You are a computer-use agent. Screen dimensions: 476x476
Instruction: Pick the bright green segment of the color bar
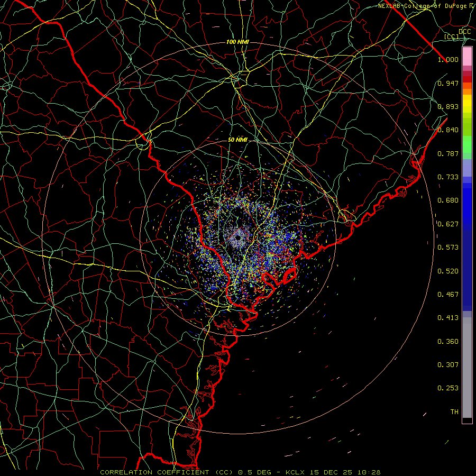467,144
